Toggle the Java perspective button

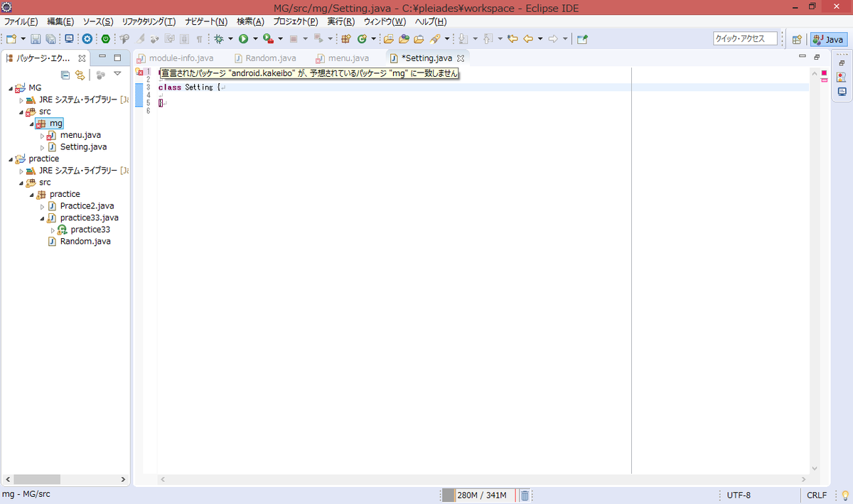(828, 40)
